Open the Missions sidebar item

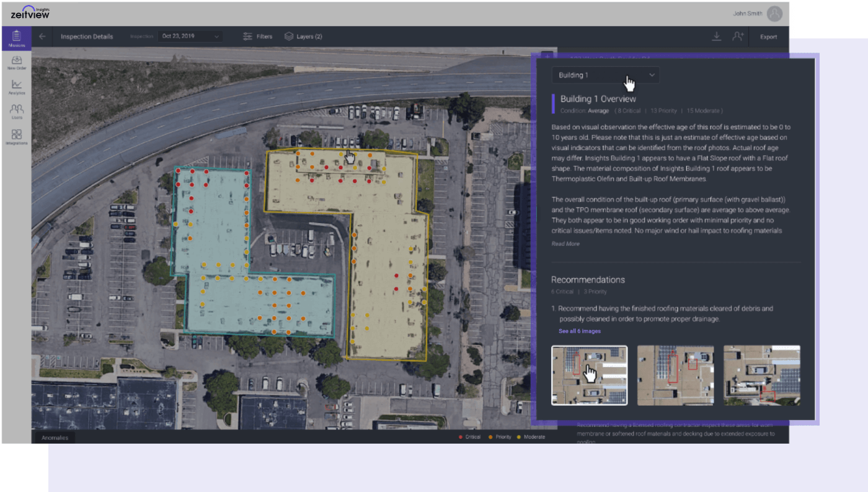17,38
